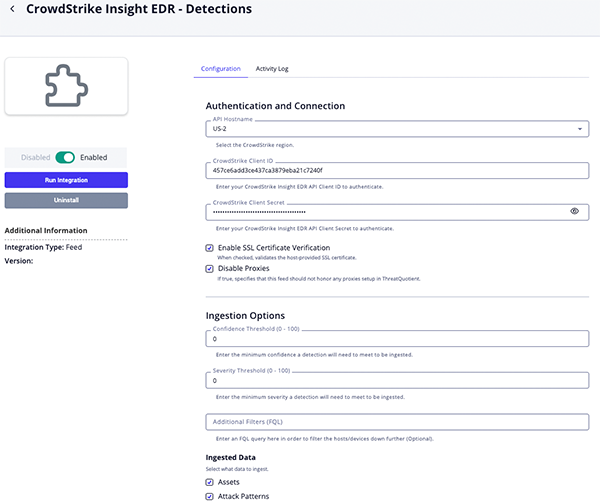Click the Uninstall button

pos(66,200)
